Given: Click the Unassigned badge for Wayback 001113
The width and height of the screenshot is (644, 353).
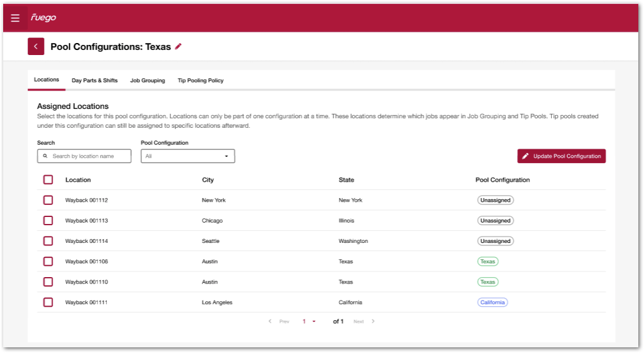Looking at the screenshot, I should coord(495,221).
